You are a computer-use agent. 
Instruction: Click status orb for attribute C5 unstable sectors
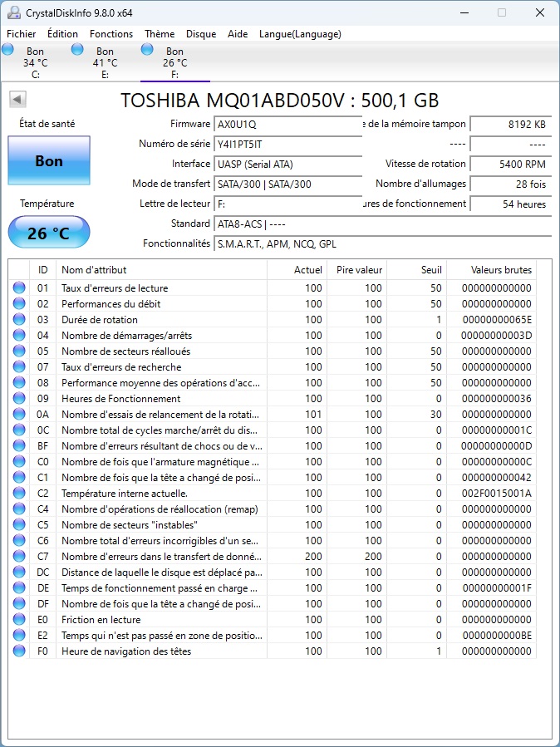[x=19, y=524]
